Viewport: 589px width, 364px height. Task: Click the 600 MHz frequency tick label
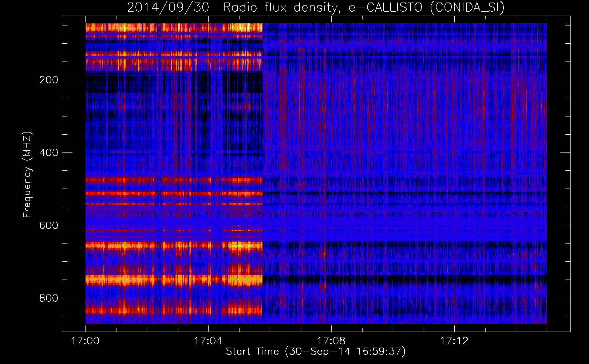(x=49, y=225)
